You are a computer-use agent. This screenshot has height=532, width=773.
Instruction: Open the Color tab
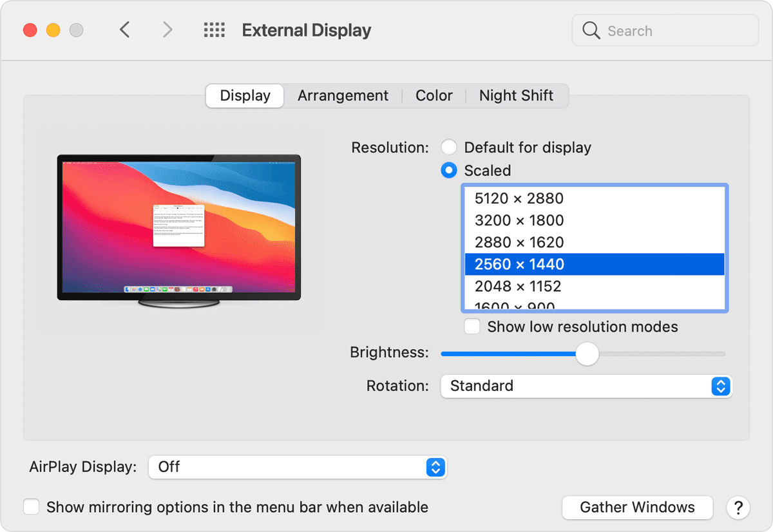[434, 96]
